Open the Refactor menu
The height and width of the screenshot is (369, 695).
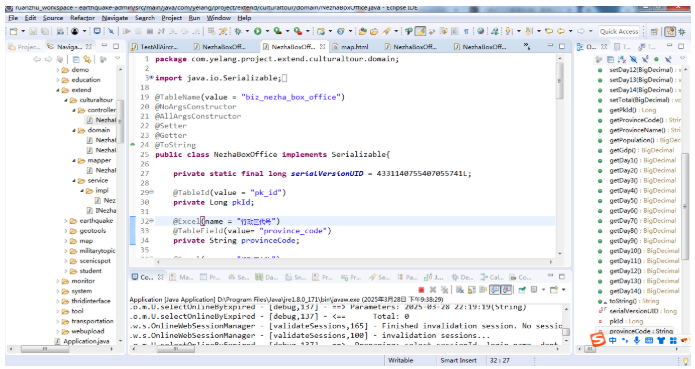coord(82,18)
